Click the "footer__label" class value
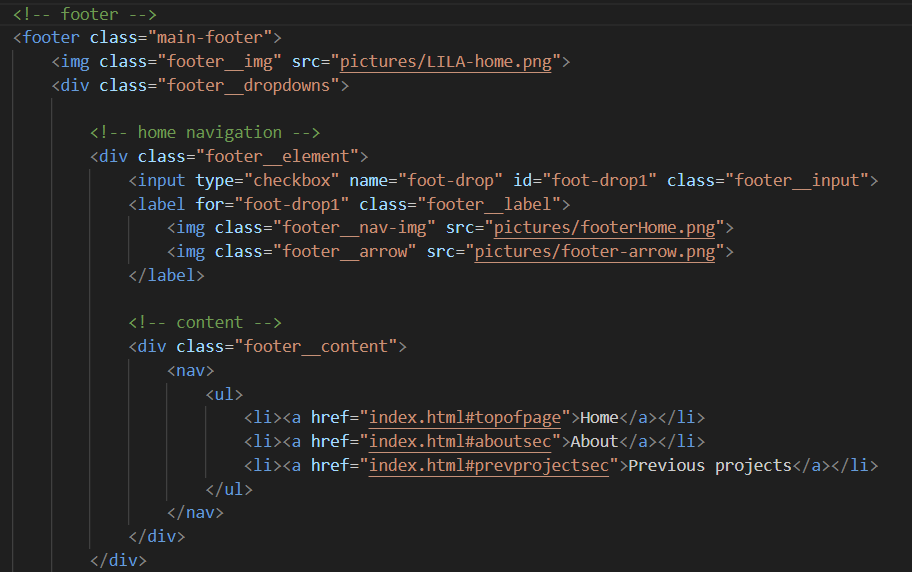This screenshot has width=912, height=572. [x=489, y=204]
